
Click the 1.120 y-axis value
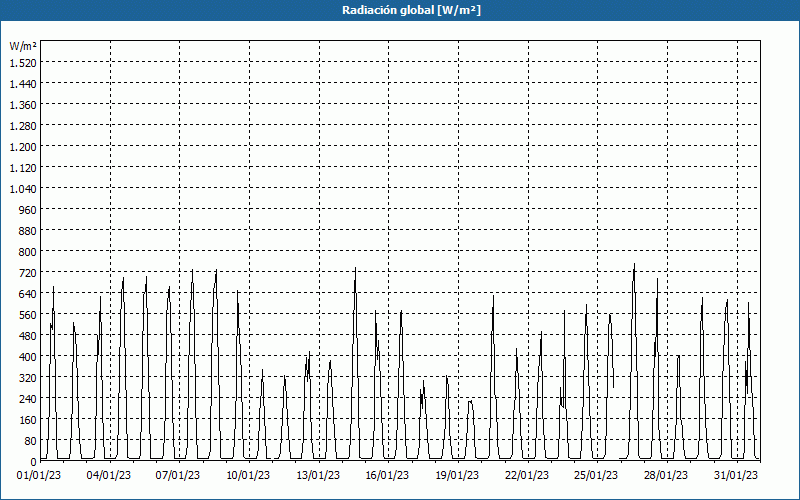click(23, 167)
